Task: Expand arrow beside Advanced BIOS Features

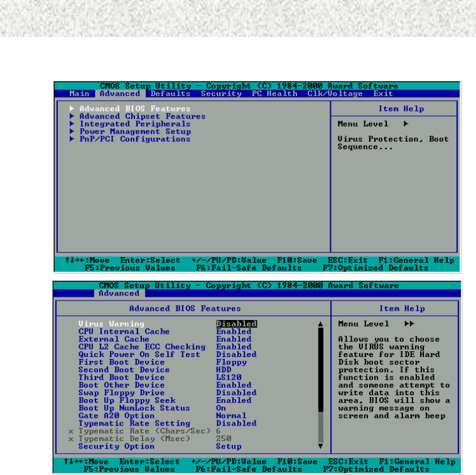Action: coord(72,109)
